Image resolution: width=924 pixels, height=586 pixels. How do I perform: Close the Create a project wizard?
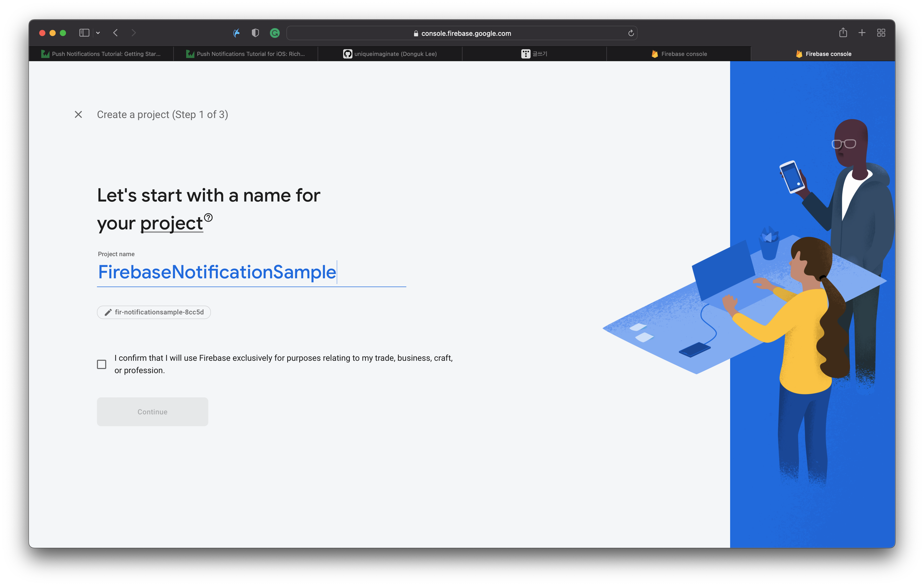coord(78,114)
